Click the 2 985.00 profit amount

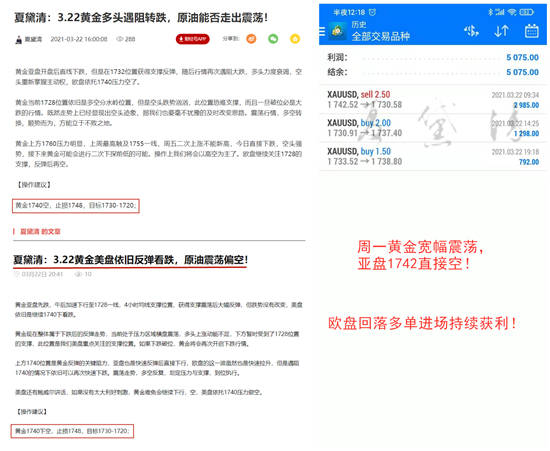(526, 105)
